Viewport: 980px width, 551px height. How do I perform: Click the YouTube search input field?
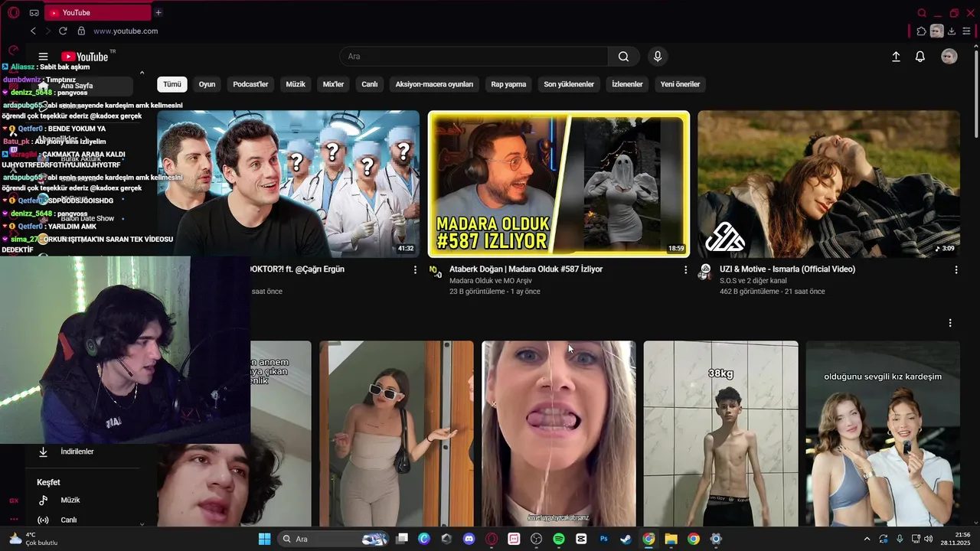click(x=474, y=57)
